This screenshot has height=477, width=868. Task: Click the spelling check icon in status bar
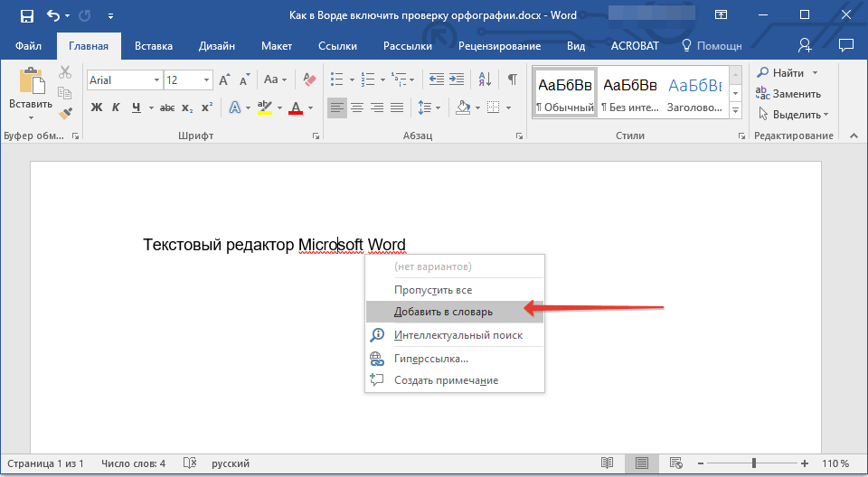coord(190,463)
